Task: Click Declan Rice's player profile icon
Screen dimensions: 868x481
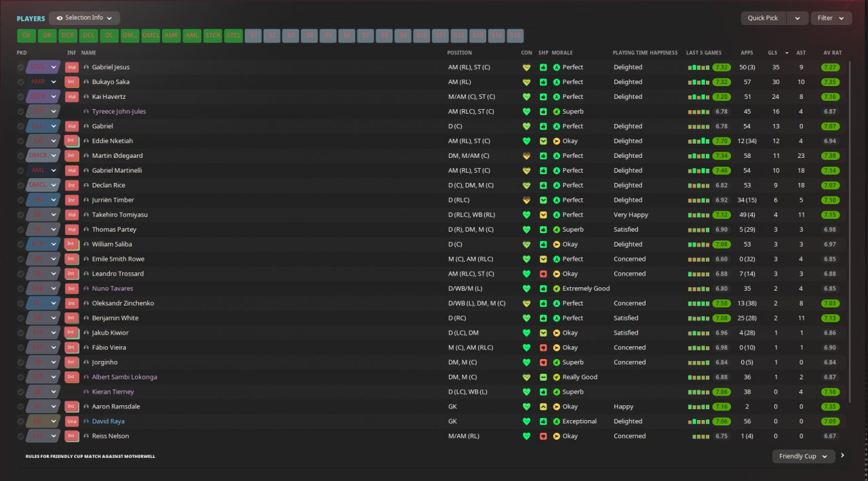Action: tap(86, 186)
